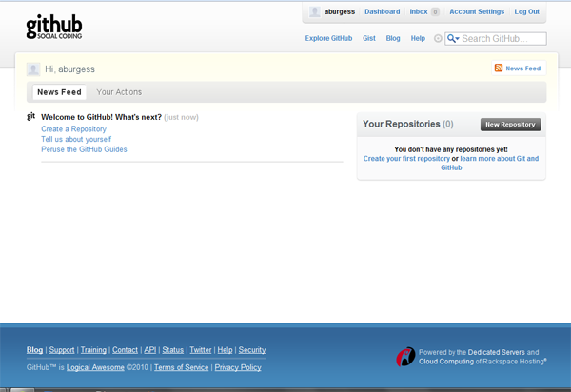The height and width of the screenshot is (392, 571).
Task: Switch to the Your Actions tab
Action: coord(119,92)
